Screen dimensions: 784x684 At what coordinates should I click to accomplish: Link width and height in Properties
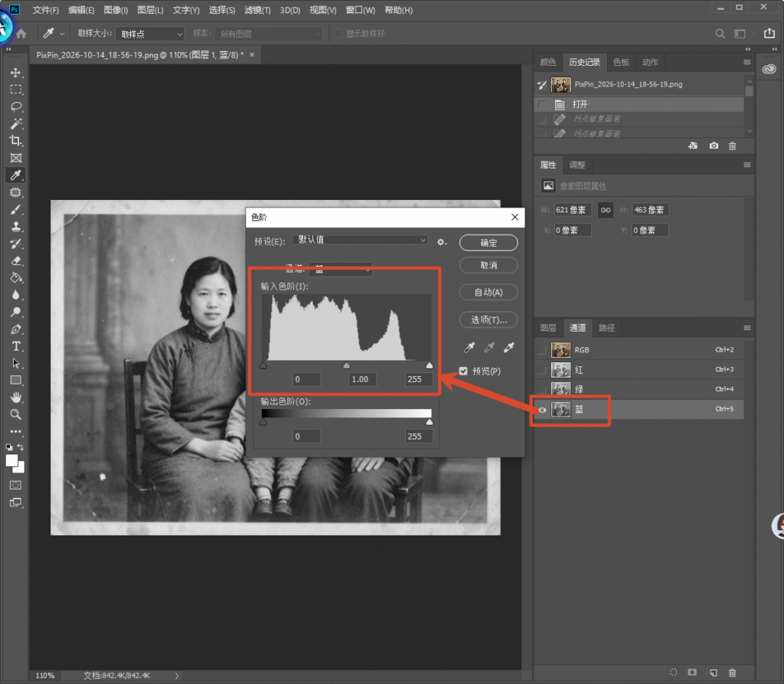pyautogui.click(x=606, y=210)
